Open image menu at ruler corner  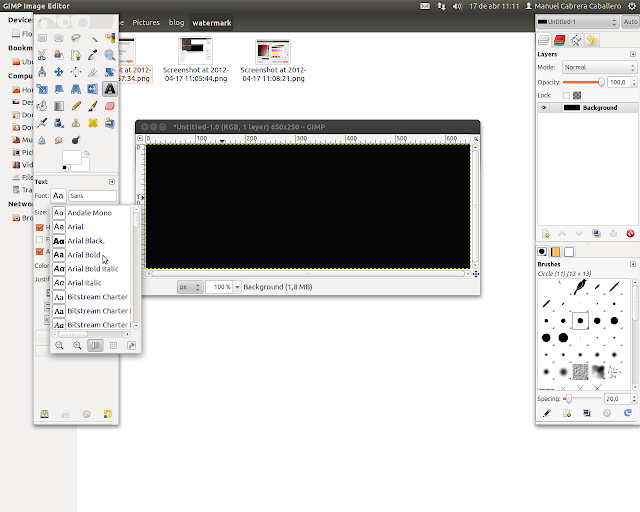coord(140,139)
